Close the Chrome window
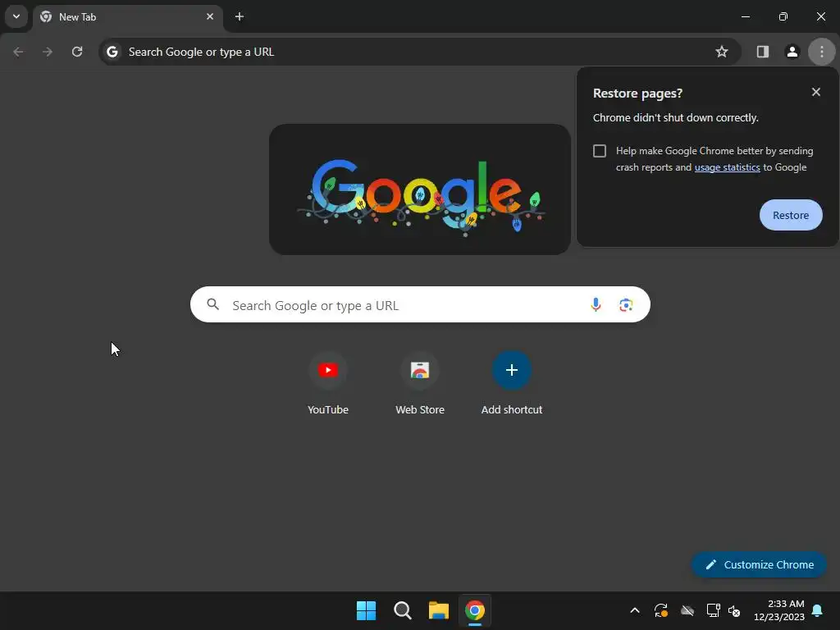The image size is (840, 630). coord(820,16)
